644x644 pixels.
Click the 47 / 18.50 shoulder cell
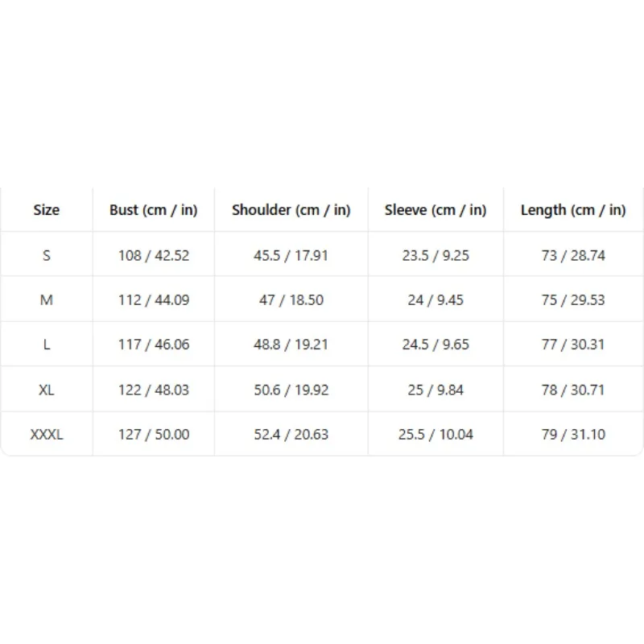click(x=291, y=299)
